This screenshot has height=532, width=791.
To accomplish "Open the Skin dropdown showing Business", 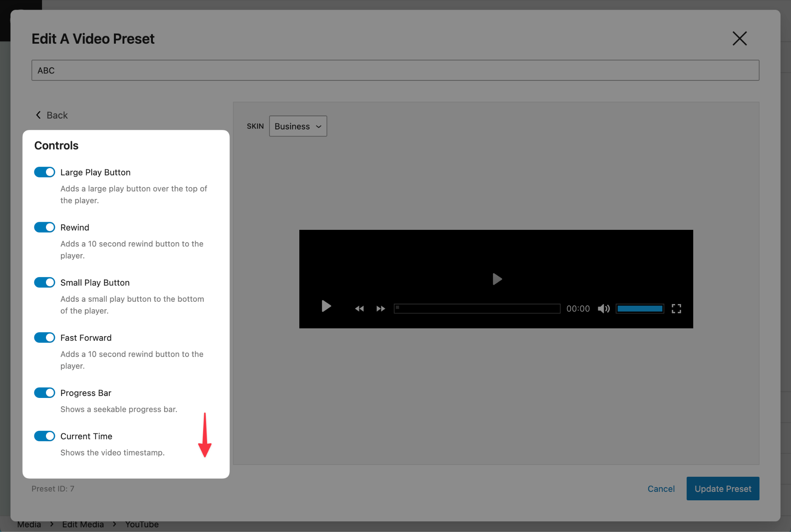I will (x=297, y=126).
